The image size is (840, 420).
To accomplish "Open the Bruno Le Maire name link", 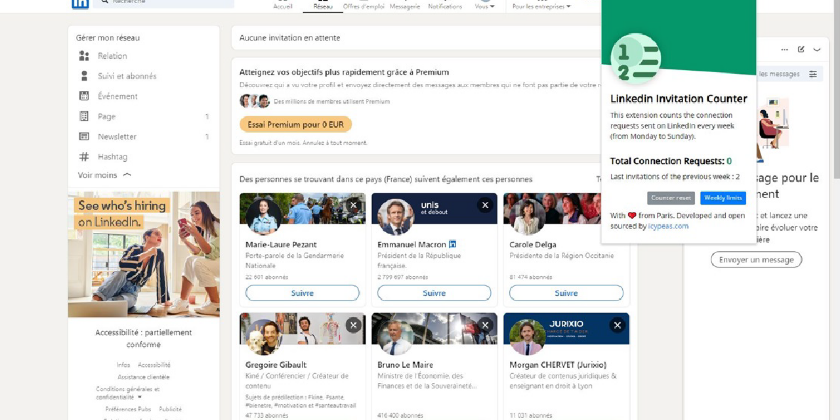I will 405,365.
